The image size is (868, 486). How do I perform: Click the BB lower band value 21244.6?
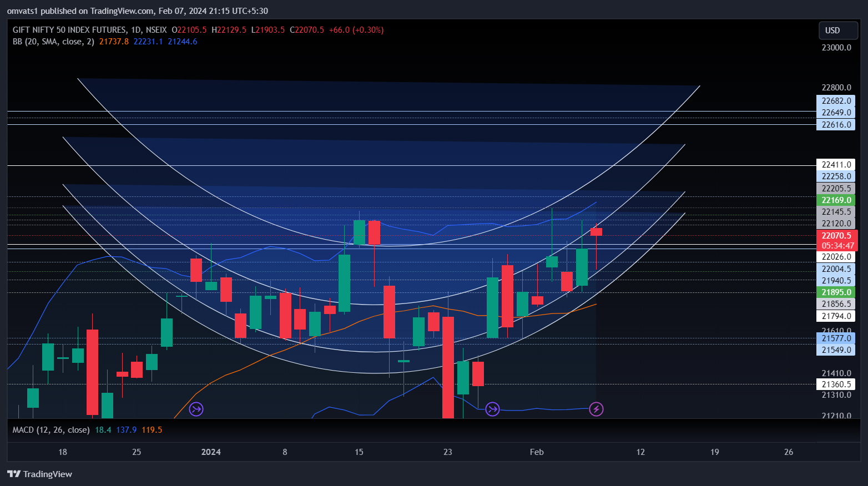click(x=183, y=42)
